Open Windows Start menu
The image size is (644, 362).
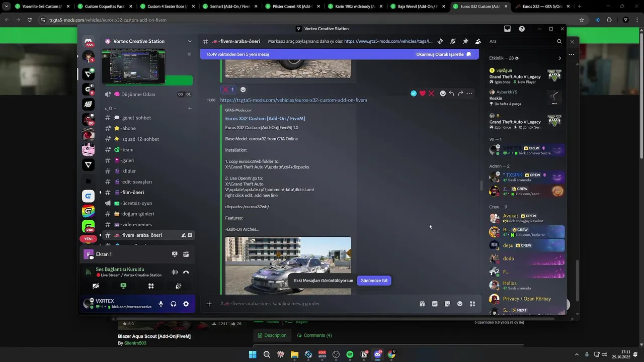pyautogui.click(x=253, y=354)
